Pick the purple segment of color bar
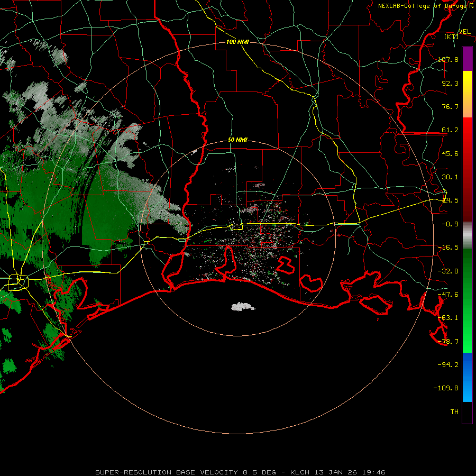Viewport: 476px width, 476px height. [x=467, y=59]
